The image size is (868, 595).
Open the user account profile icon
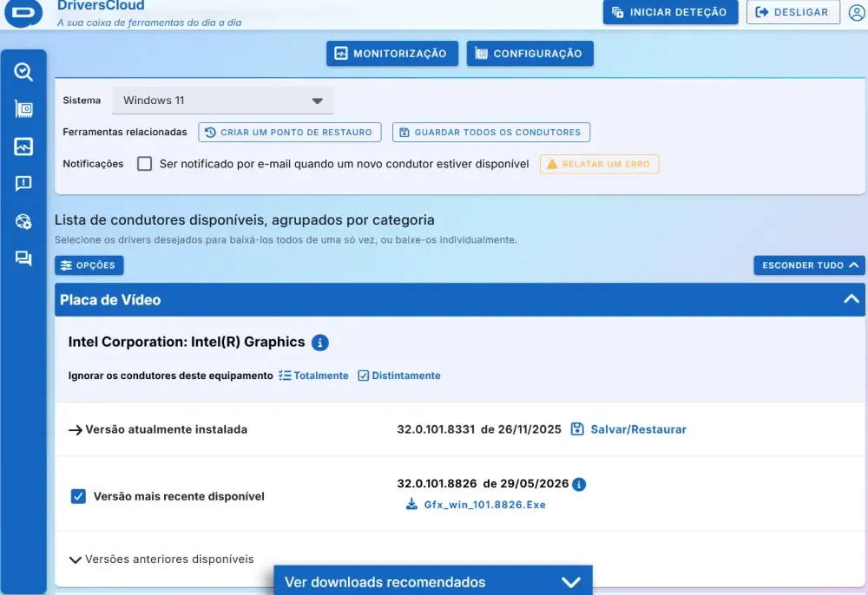pyautogui.click(x=857, y=12)
